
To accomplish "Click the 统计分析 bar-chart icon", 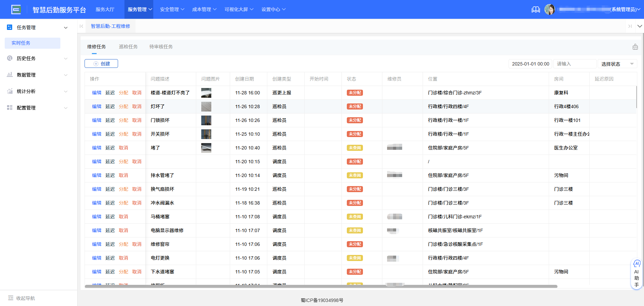I will point(10,91).
